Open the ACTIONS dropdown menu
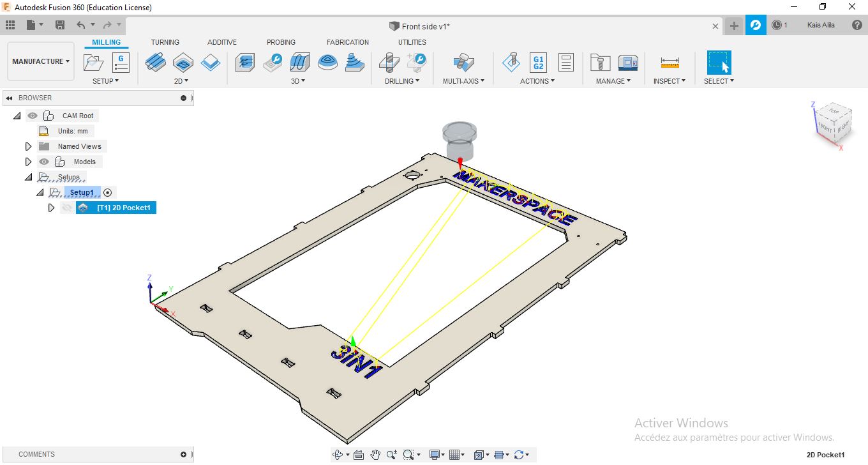Screen dimensions: 868x465 537,81
